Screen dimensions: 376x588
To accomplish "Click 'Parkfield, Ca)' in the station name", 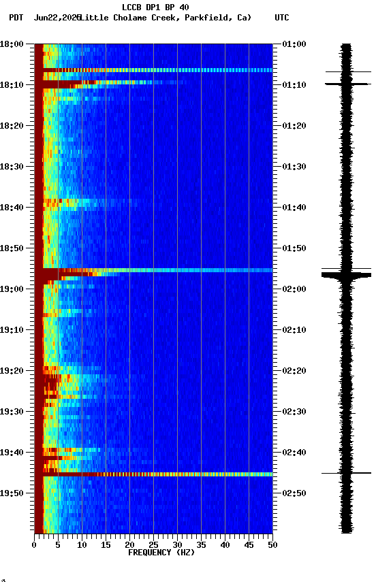I will point(218,18).
